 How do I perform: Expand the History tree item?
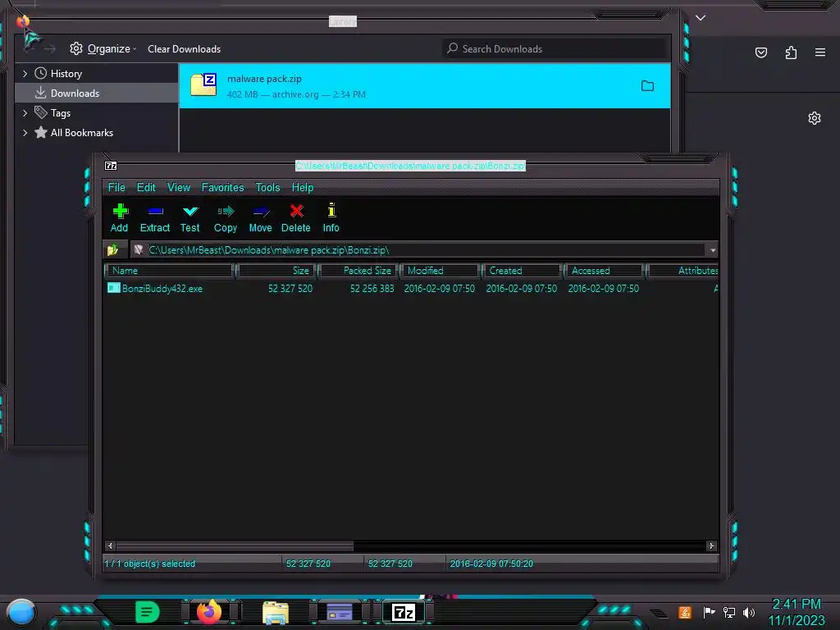point(25,73)
